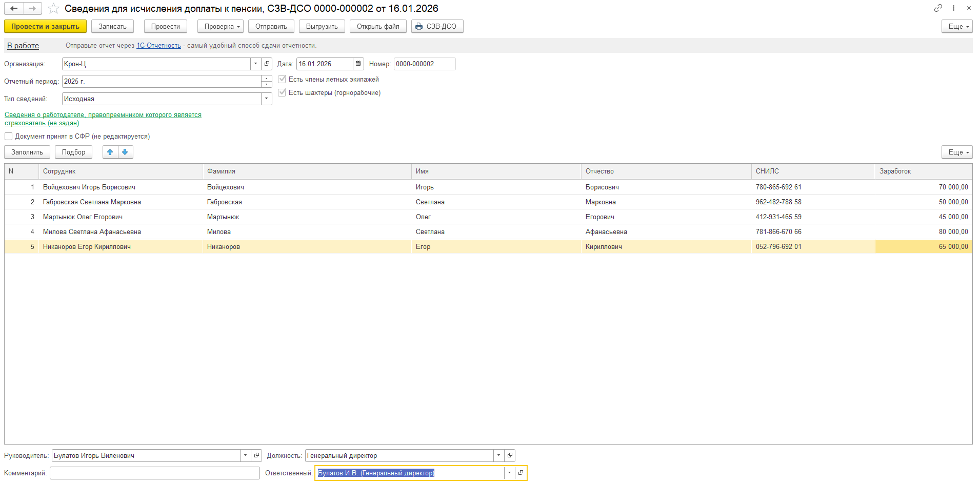Open the table's Еще menu
Screen dimensions: 980x482
pyautogui.click(x=956, y=152)
